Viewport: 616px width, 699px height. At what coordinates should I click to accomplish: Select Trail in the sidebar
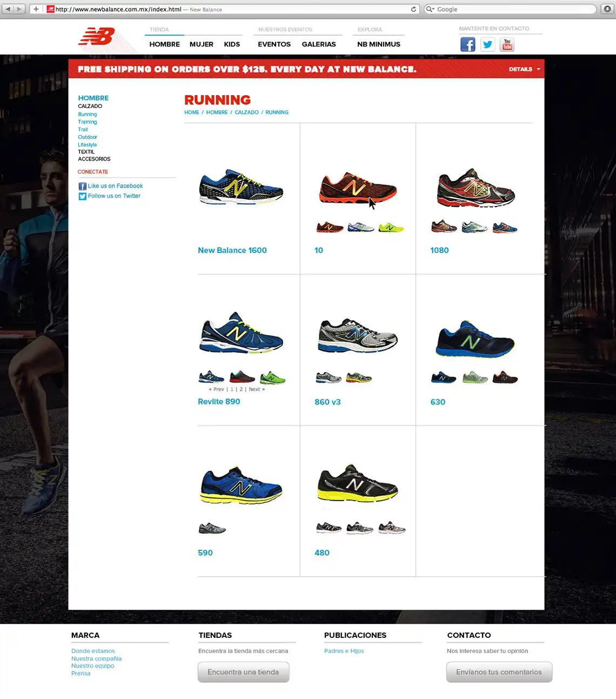pos(83,130)
